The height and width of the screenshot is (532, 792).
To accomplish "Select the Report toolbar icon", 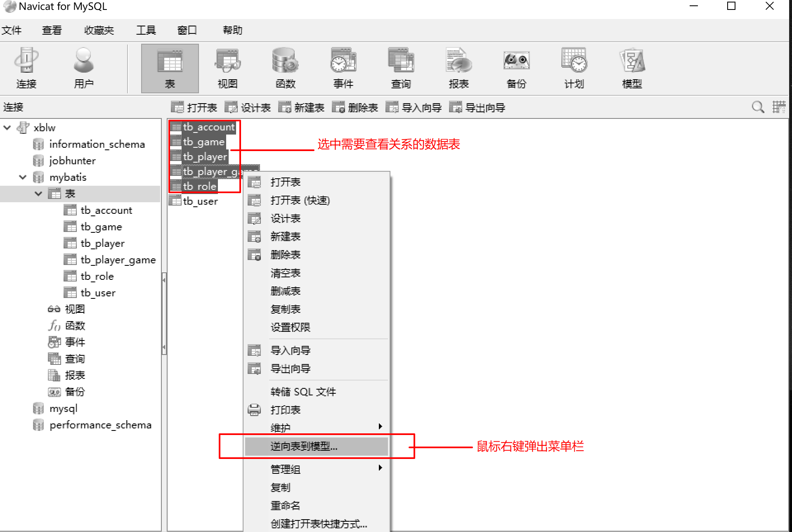I will 459,68.
